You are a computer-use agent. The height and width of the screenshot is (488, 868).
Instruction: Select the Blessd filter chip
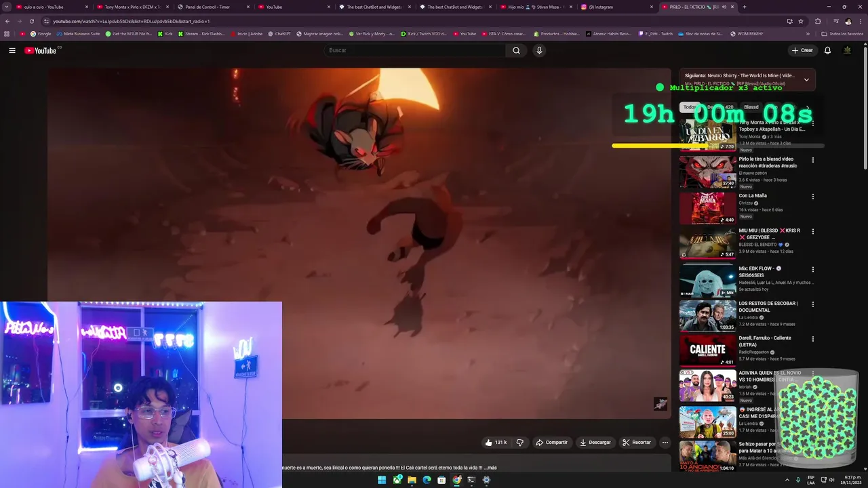tap(751, 107)
